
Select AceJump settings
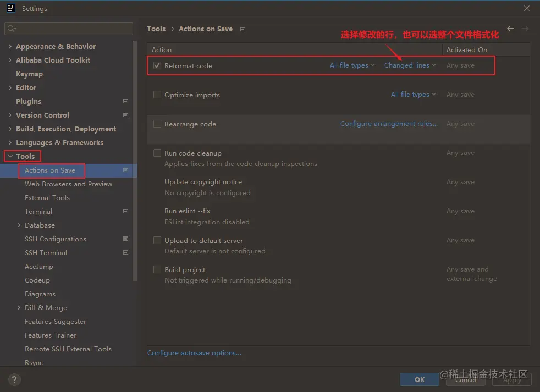pos(39,267)
